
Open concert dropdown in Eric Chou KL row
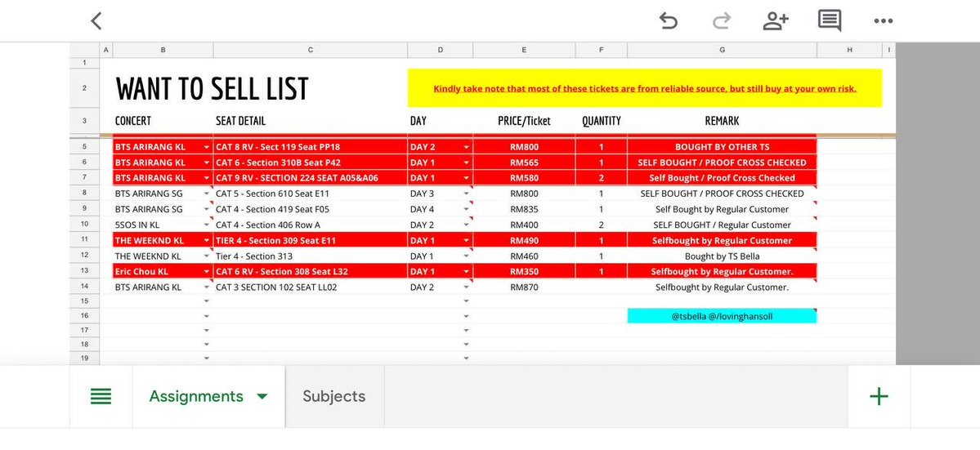[x=207, y=271]
